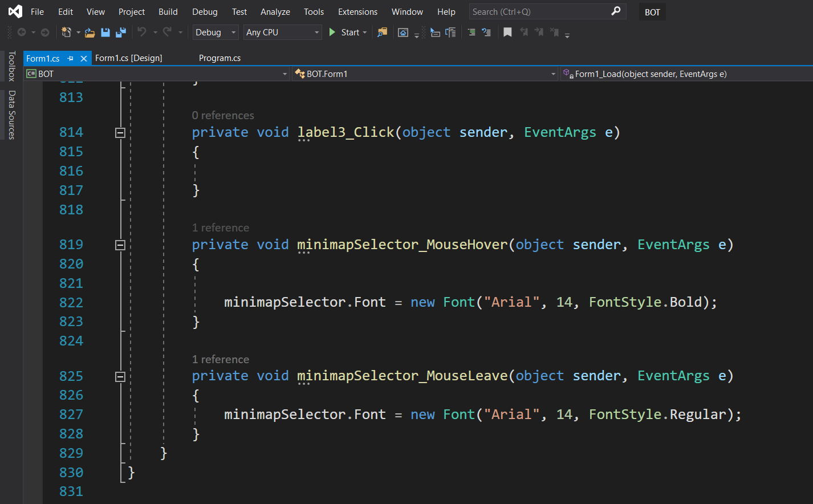Viewport: 813px width, 504px height.
Task: Click the Navigate Forward arrow icon
Action: coord(45,32)
